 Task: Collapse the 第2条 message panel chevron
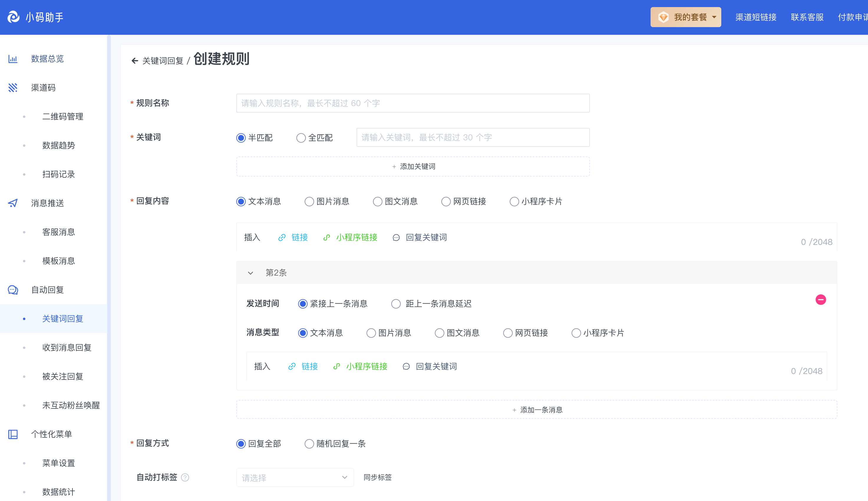point(250,273)
